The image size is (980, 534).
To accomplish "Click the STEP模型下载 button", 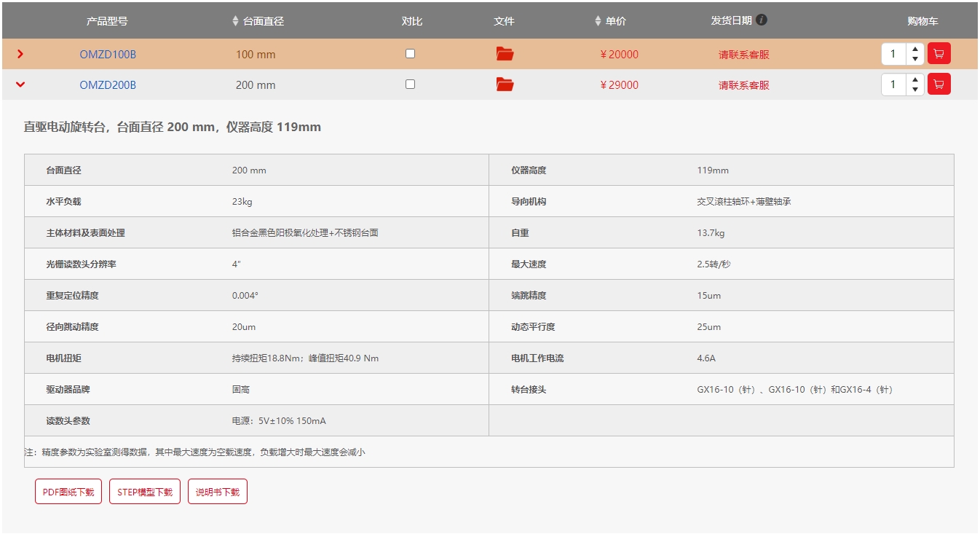I will click(145, 492).
